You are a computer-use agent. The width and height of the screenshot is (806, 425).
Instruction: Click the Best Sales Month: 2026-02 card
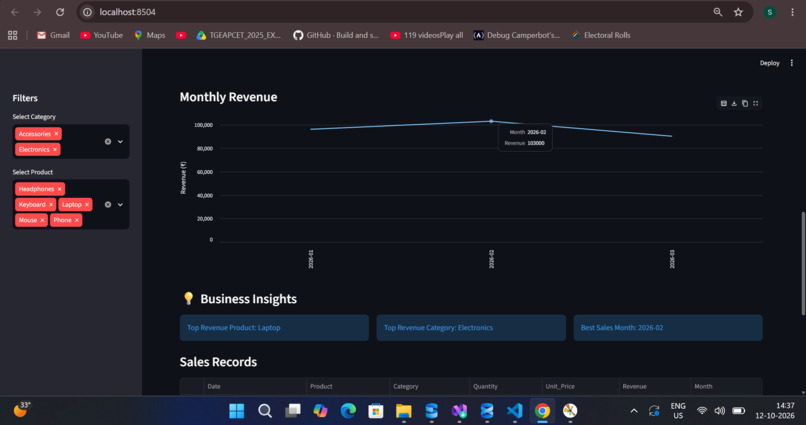click(x=668, y=328)
